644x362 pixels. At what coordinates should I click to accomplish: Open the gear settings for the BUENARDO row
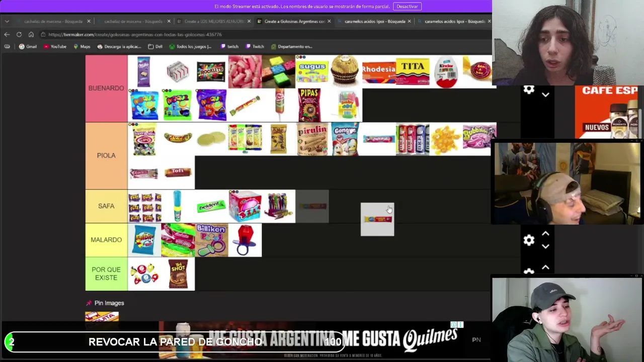tap(528, 90)
